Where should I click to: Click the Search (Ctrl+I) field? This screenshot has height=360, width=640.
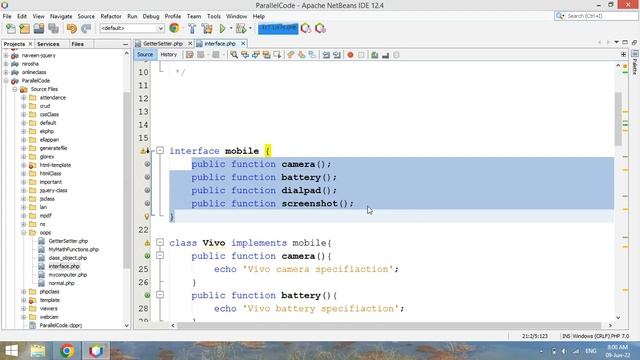pos(596,16)
